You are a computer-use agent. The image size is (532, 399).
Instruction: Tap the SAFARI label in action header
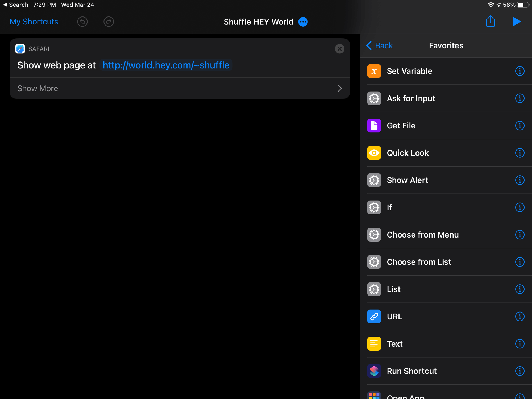pyautogui.click(x=39, y=49)
